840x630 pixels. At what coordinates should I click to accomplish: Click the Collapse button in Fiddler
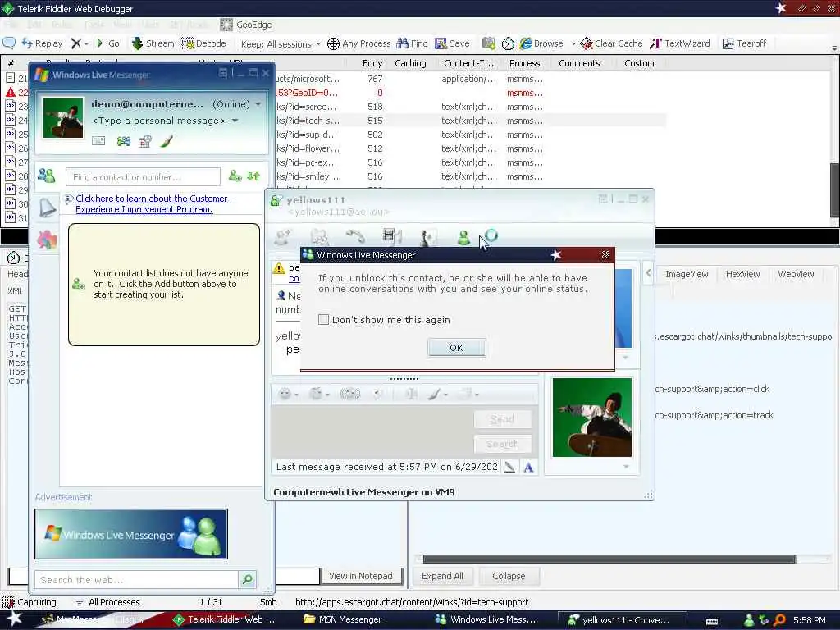(x=509, y=576)
